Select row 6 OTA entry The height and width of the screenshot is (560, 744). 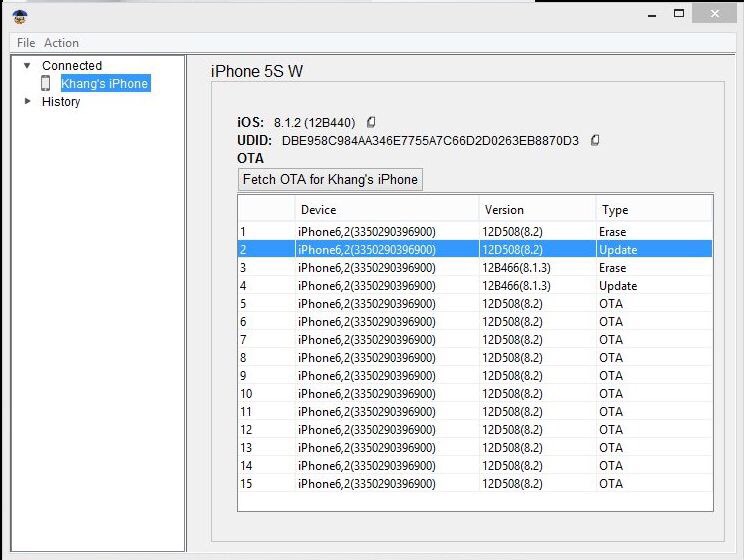click(x=475, y=322)
